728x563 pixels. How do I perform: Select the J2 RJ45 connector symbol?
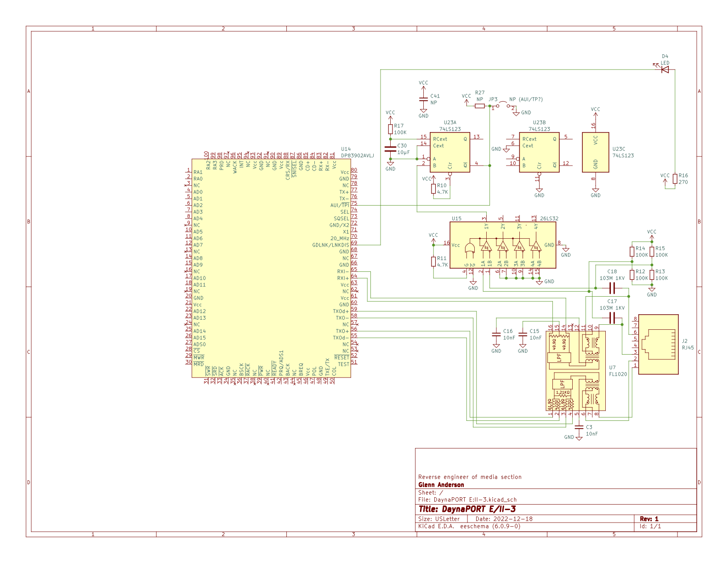click(x=658, y=344)
